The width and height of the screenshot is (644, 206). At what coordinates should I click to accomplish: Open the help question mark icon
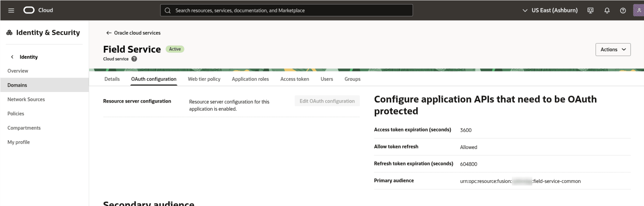623,10
